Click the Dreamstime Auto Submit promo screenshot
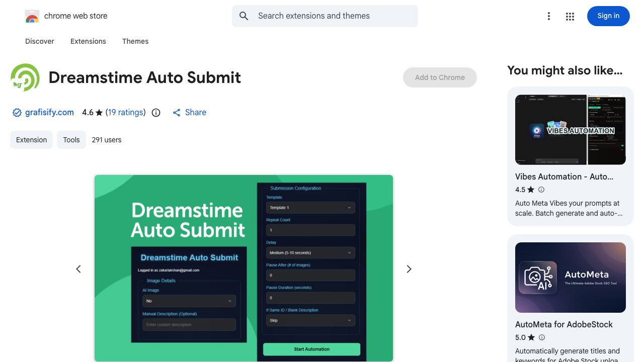This screenshot has width=644, height=362. [244, 268]
